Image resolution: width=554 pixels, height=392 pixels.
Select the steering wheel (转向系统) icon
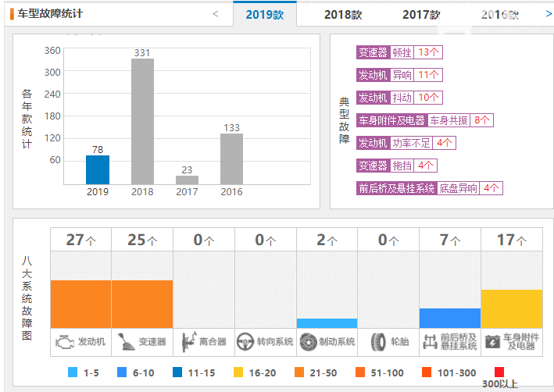[x=245, y=342]
